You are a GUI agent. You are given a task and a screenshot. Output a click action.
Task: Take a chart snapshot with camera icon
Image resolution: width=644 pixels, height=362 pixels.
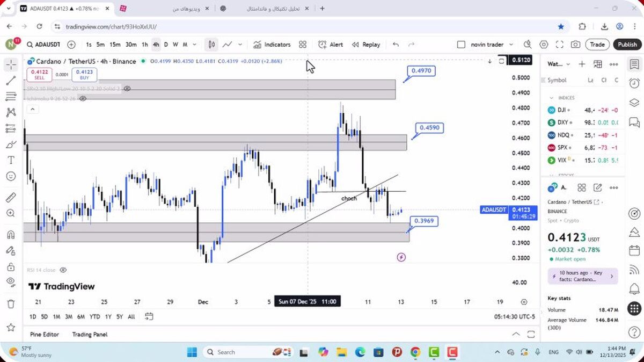575,45
